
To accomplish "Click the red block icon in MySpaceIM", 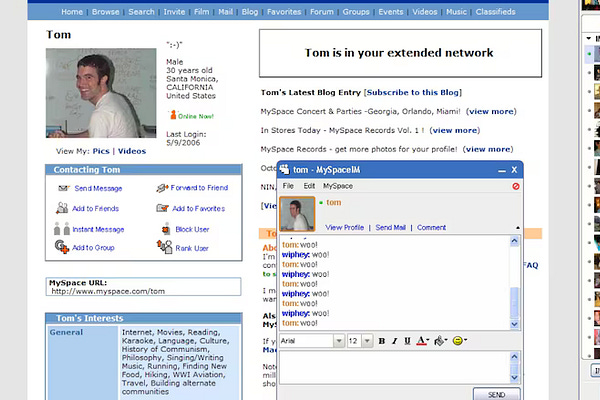I will tap(516, 186).
